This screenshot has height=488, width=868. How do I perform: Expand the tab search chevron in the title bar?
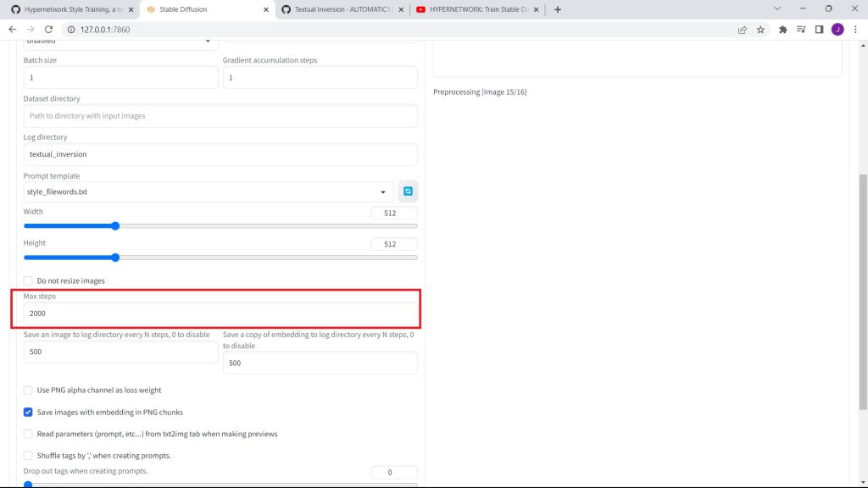click(x=779, y=9)
